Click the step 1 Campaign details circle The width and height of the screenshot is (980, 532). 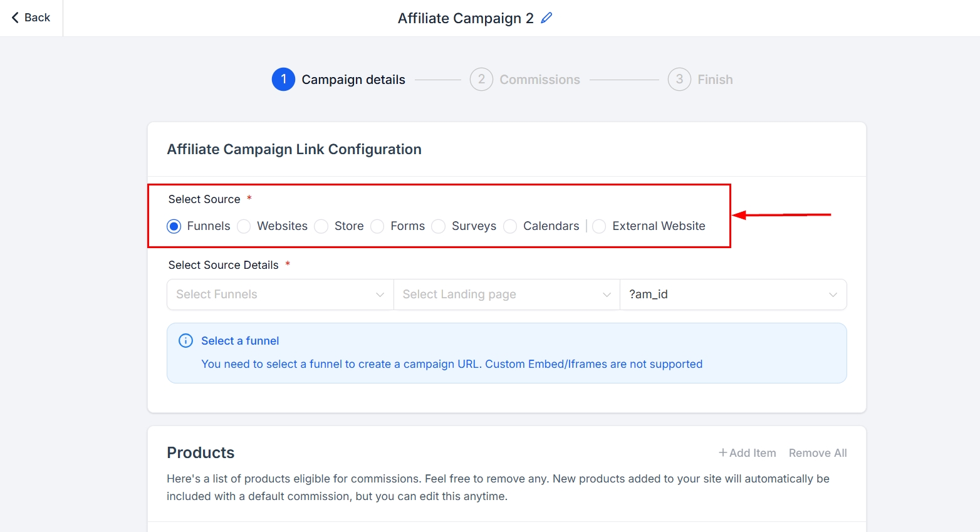(x=283, y=80)
